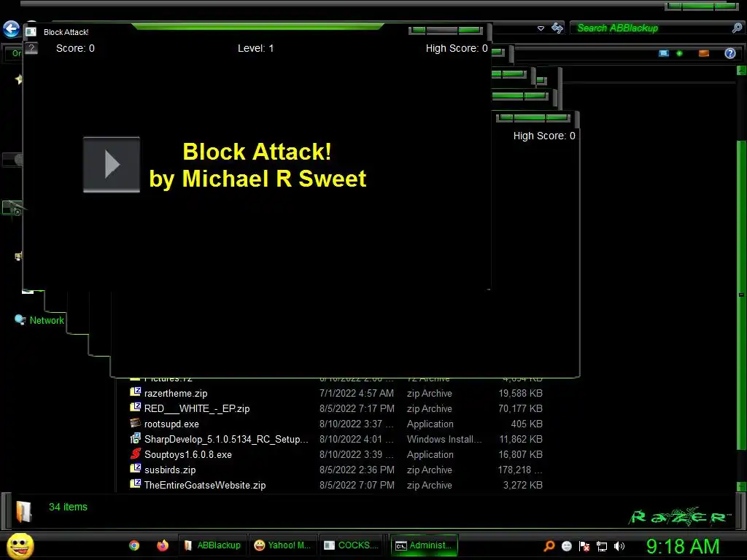Viewport: 747px width, 560px height.
Task: Open the Start menu smiley button
Action: (x=20, y=546)
